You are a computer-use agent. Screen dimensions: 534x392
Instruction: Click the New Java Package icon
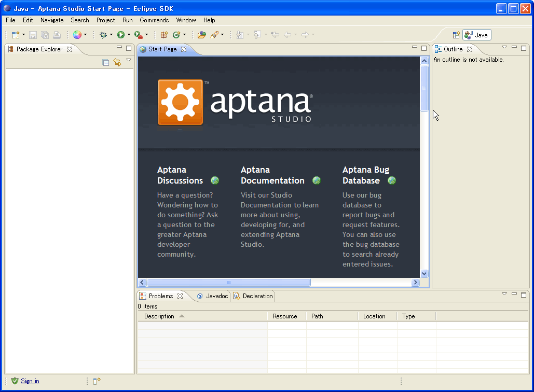point(164,35)
